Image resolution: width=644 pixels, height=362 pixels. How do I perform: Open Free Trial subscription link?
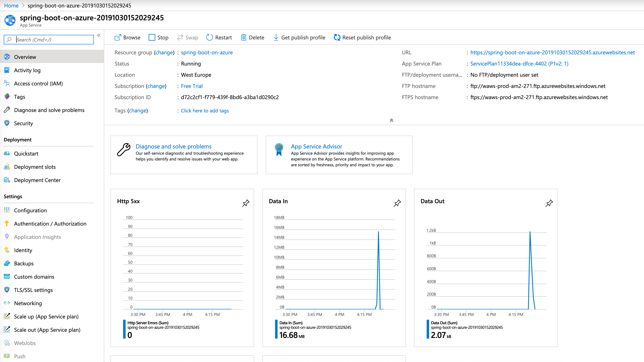click(x=192, y=86)
